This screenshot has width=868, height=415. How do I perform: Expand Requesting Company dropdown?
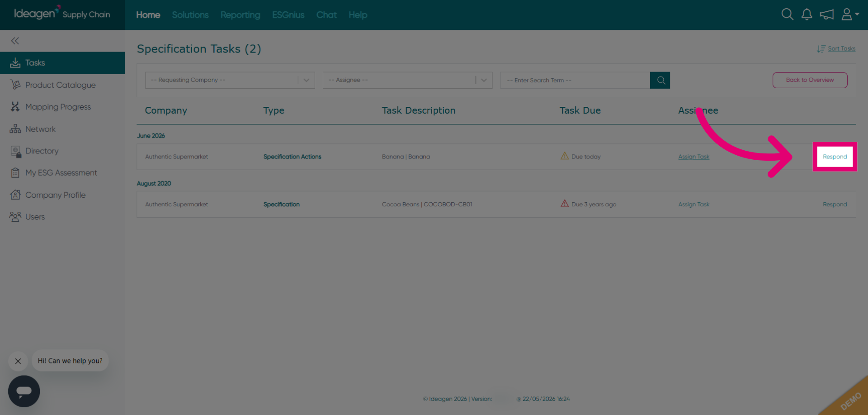point(230,80)
